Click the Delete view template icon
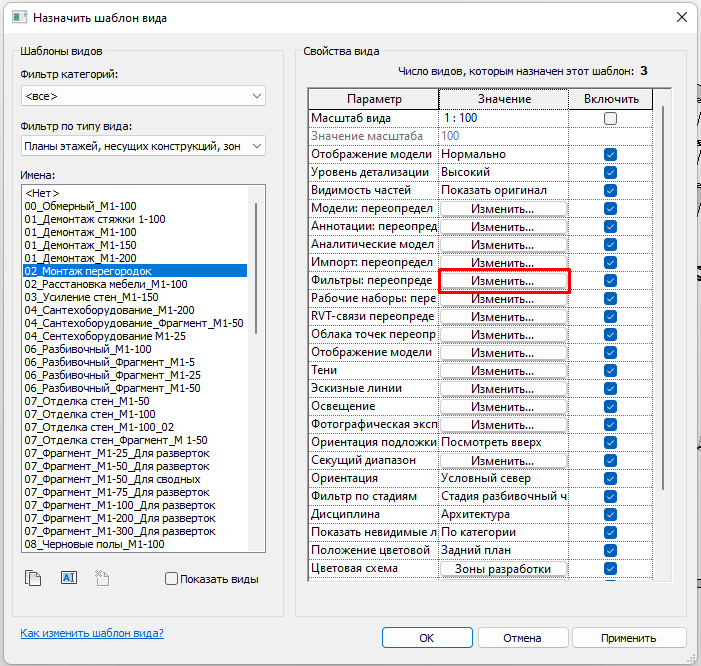The height and width of the screenshot is (666, 701). (x=101, y=577)
